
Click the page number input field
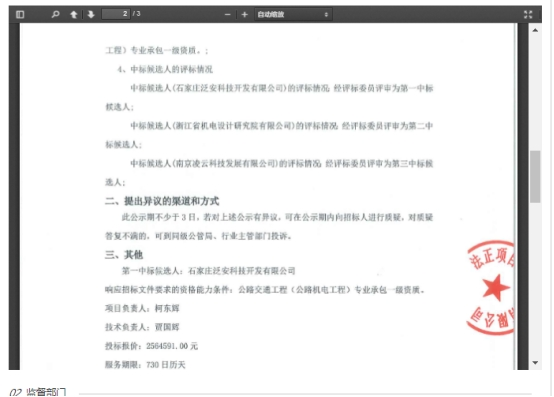click(x=116, y=14)
